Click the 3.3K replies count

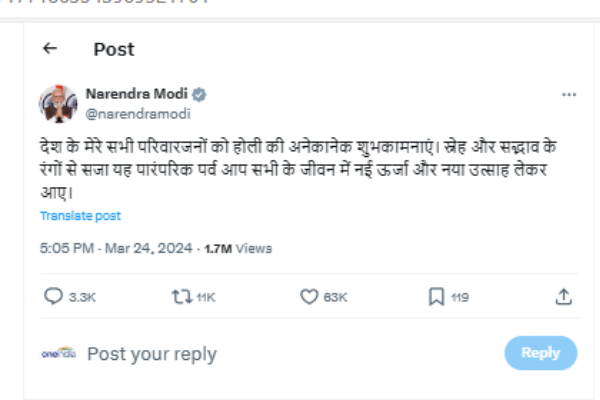pos(80,296)
